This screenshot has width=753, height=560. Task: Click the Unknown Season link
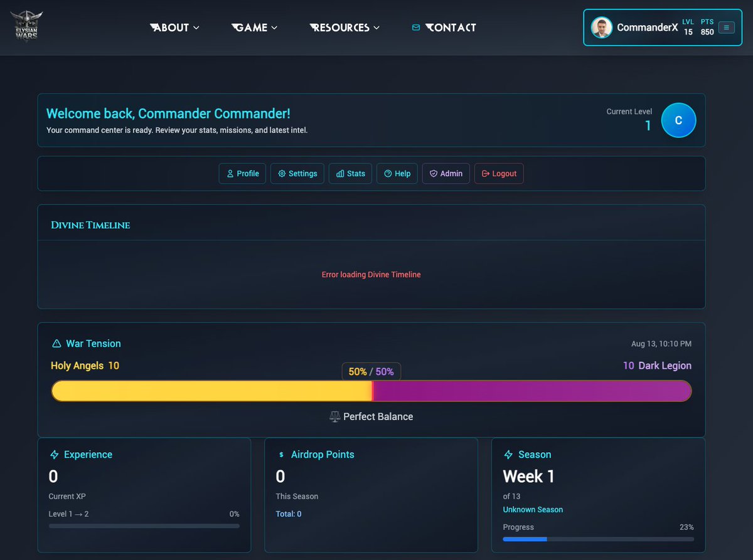[533, 510]
